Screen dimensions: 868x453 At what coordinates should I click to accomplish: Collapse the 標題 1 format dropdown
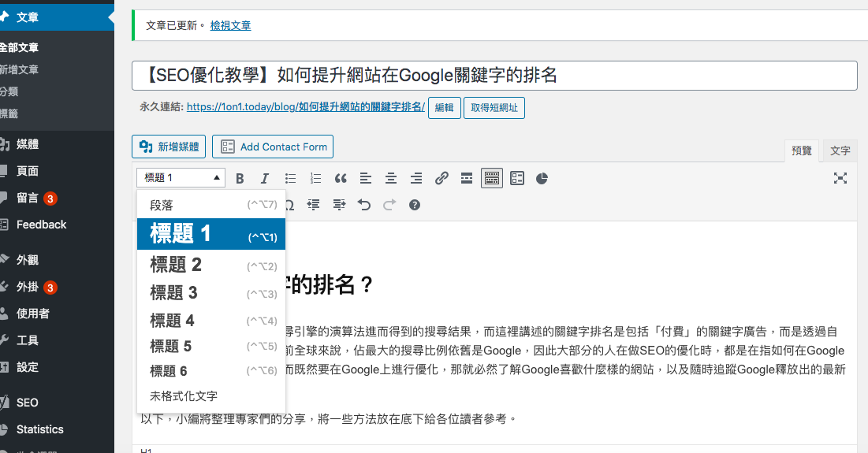tap(181, 178)
